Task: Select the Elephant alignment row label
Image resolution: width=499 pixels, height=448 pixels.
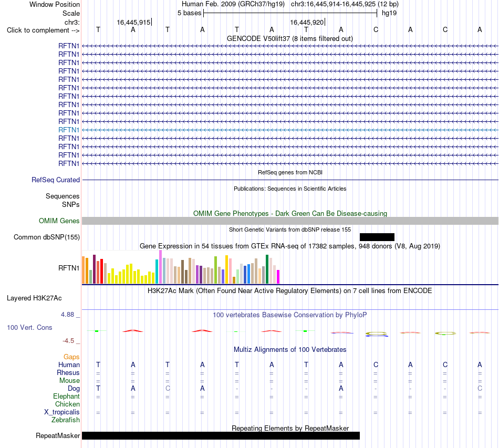Action: point(66,396)
